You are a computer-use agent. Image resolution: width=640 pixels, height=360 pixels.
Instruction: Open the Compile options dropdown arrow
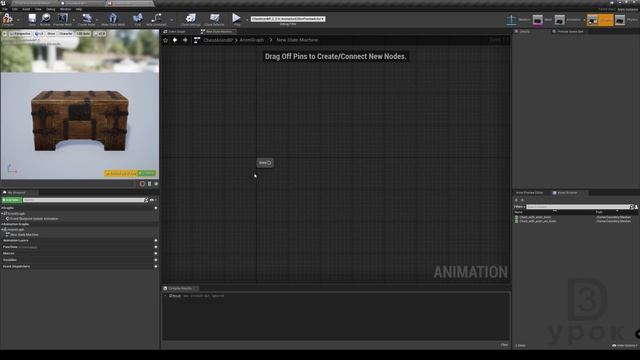18,20
